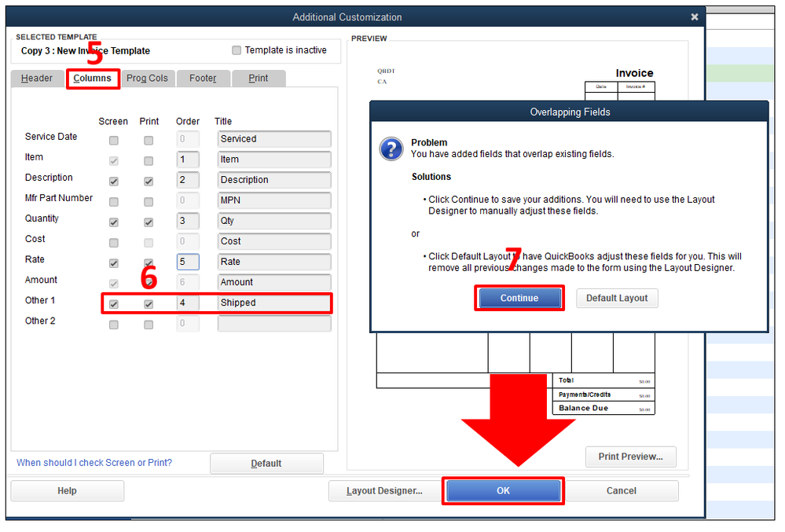Enable Screen checkbox for Cost

[114, 244]
